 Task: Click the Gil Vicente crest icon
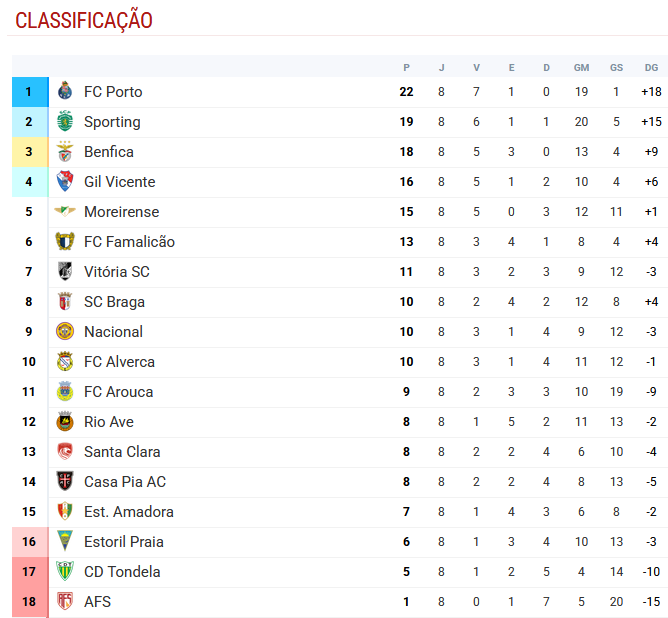pos(65,182)
